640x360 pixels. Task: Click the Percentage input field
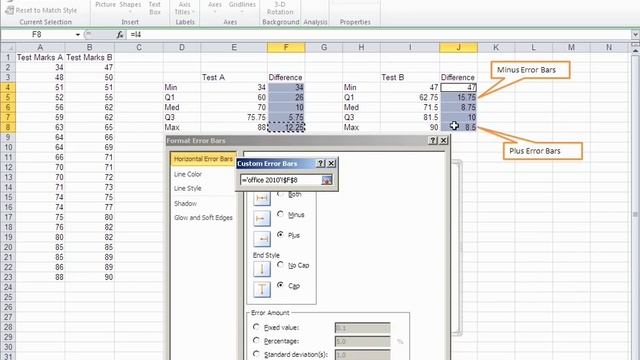(362, 341)
